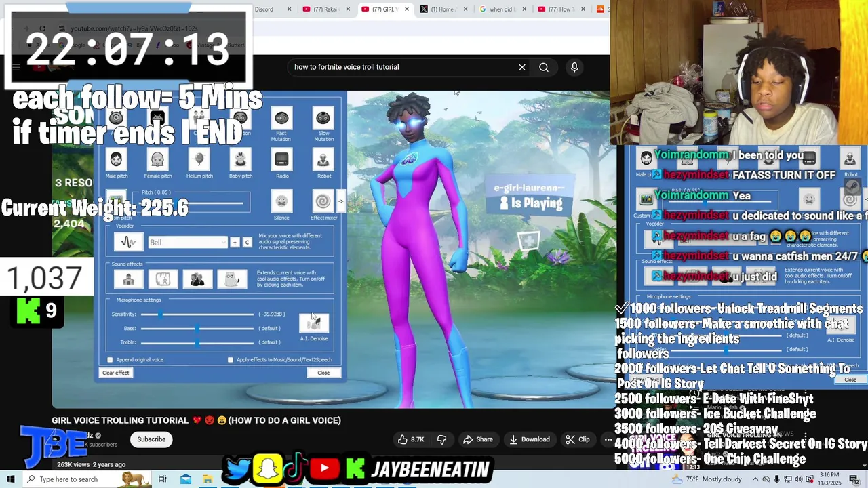
Task: Pick the Baby pitch icon
Action: tap(240, 160)
